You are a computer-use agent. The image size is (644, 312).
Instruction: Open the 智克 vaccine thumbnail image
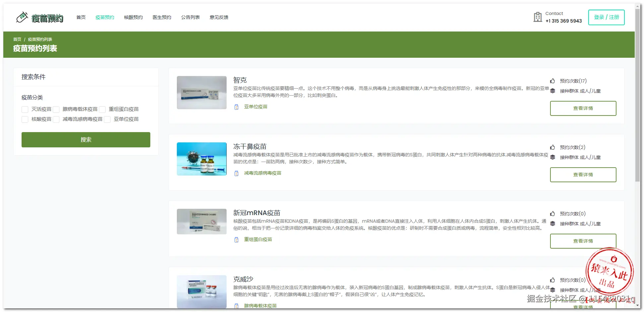tap(202, 93)
